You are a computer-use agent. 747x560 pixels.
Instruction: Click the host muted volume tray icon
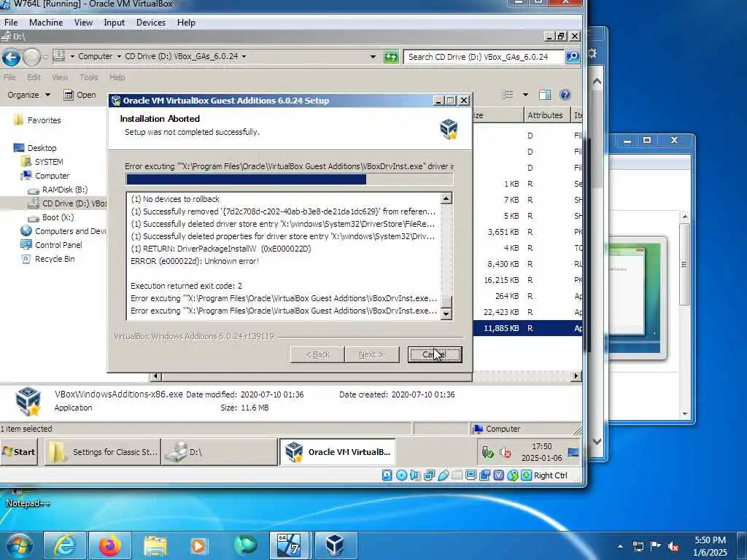pyautogui.click(x=673, y=547)
